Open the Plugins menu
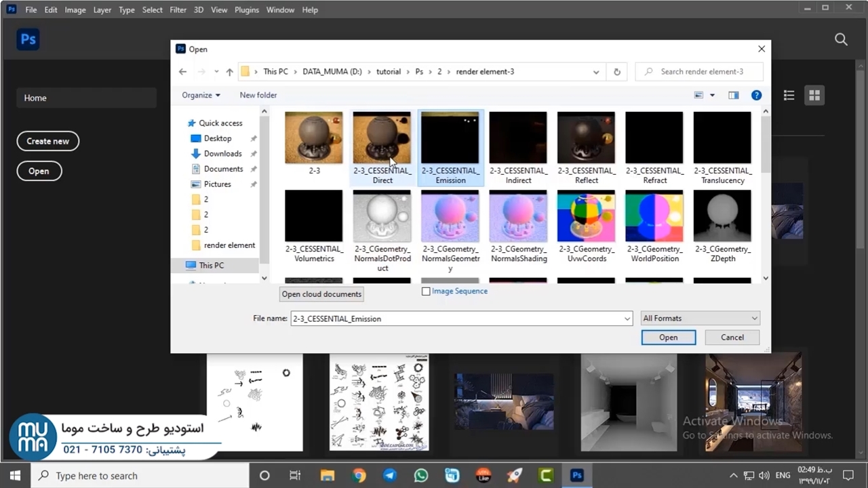Image resolution: width=868 pixels, height=488 pixels. point(247,10)
